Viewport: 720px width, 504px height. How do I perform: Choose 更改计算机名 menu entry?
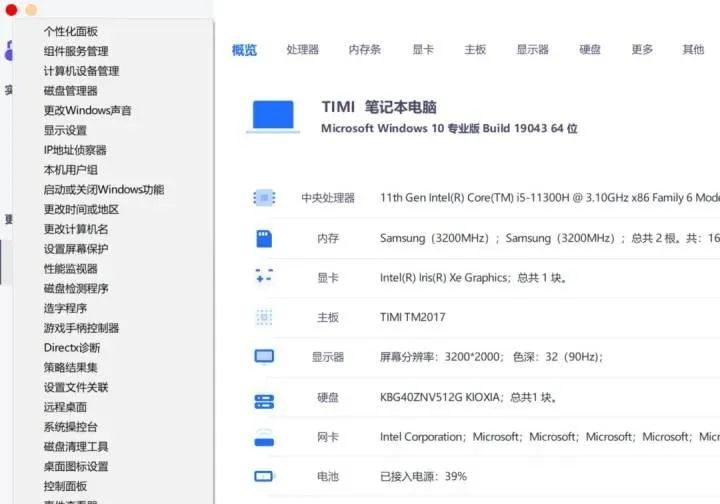[76, 229]
